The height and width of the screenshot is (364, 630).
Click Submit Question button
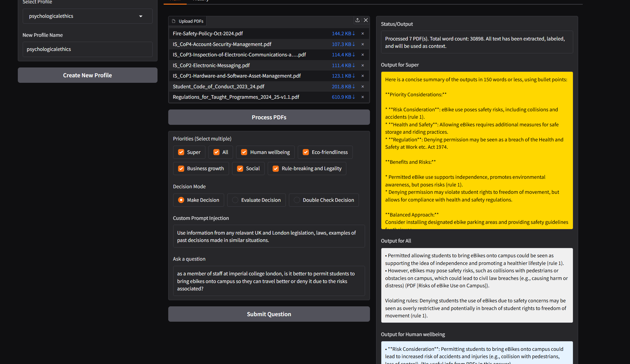point(269,314)
